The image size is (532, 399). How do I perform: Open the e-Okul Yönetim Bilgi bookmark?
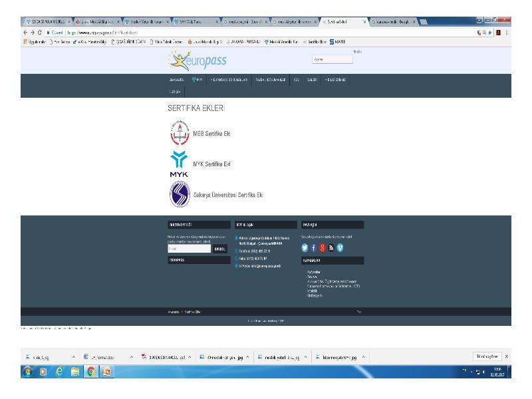[x=90, y=42]
